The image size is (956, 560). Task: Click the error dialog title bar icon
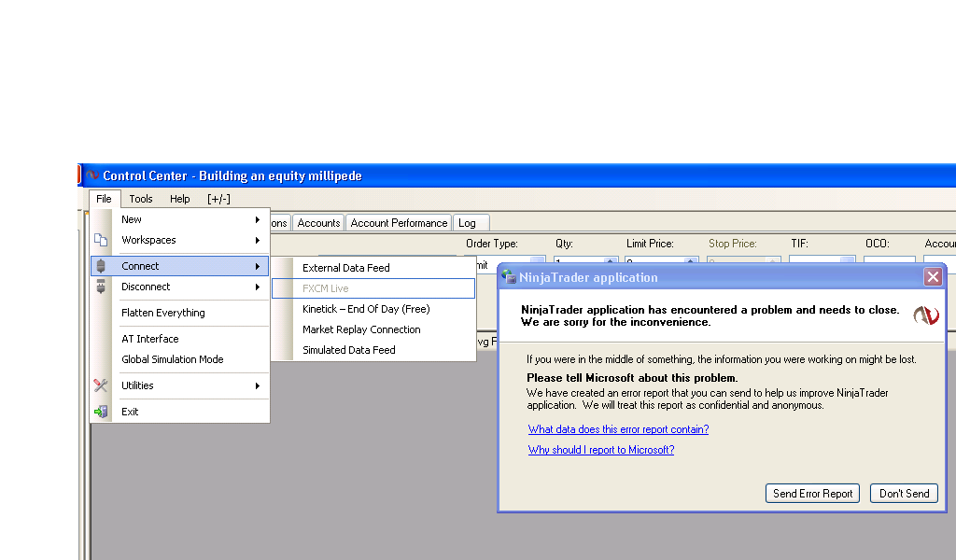tap(509, 276)
